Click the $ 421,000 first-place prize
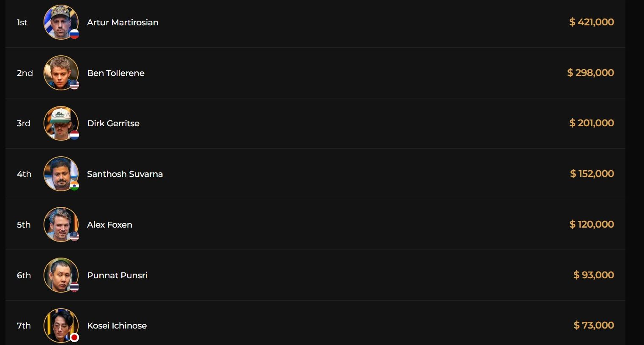Image resolution: width=644 pixels, height=345 pixels. click(x=591, y=22)
